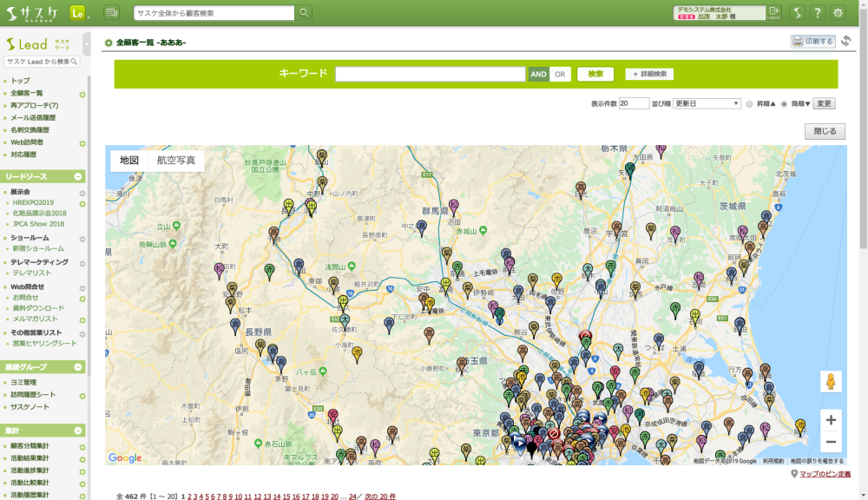Click the 詳細検索 advanced search button
The height and width of the screenshot is (500, 868).
click(649, 75)
